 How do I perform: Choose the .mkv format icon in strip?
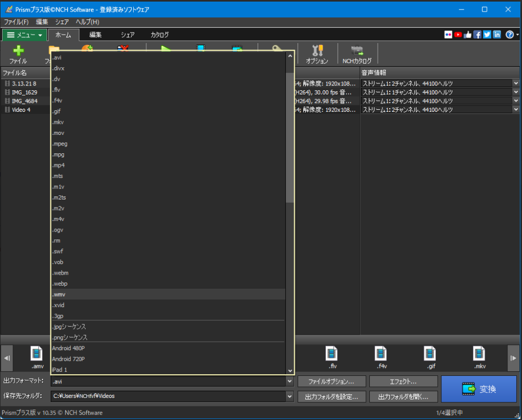[x=480, y=358]
